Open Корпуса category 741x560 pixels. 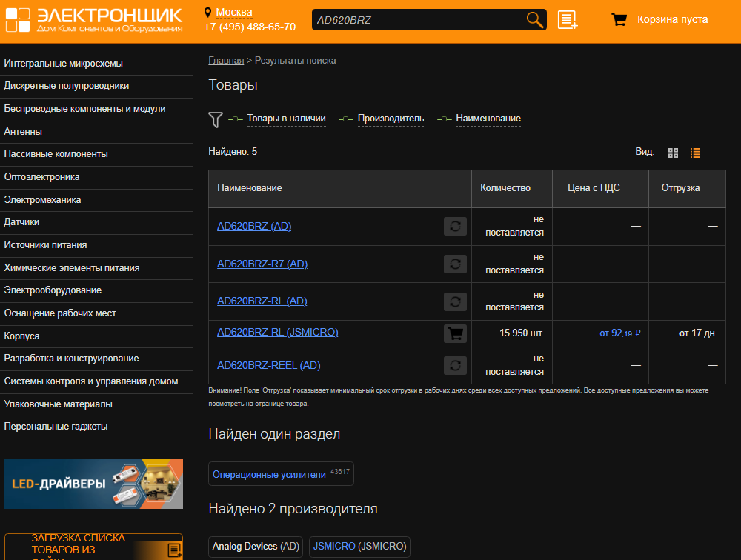(96, 336)
